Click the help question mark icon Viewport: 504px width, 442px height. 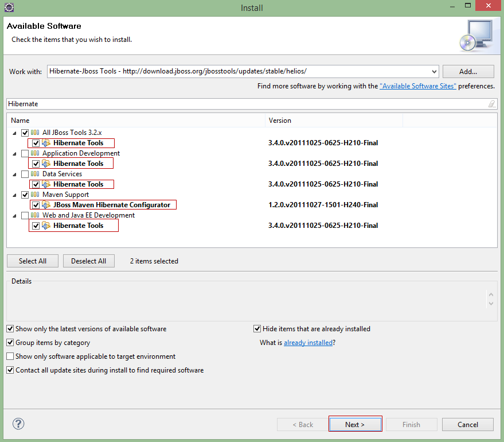pyautogui.click(x=18, y=424)
